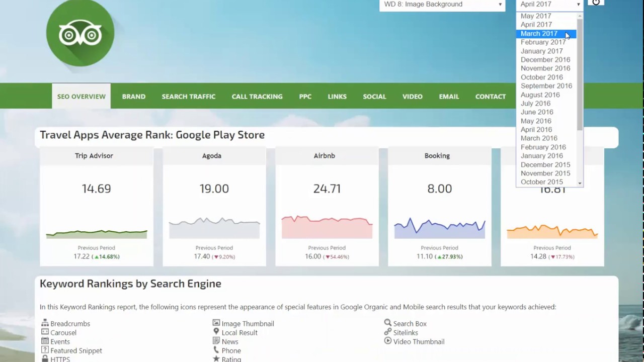Viewport: 644px width, 362px height.
Task: Choose July 2016 option
Action: click(547, 104)
